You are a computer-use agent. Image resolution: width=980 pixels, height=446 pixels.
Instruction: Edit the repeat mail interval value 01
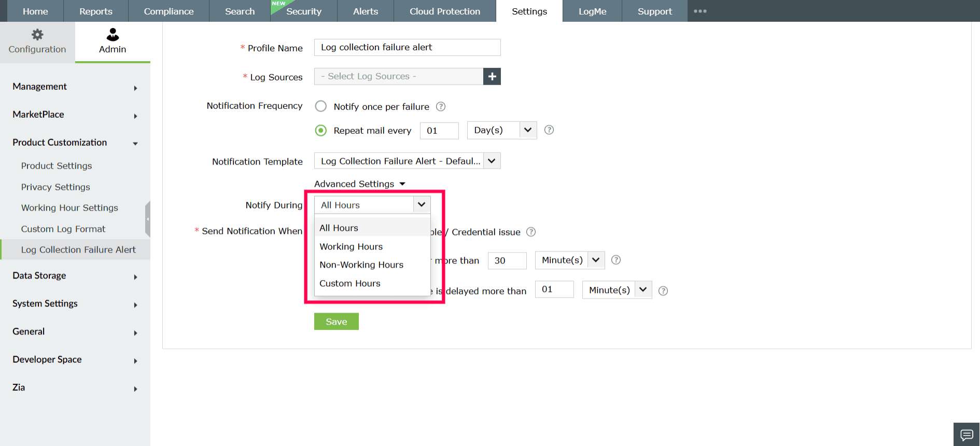(439, 131)
